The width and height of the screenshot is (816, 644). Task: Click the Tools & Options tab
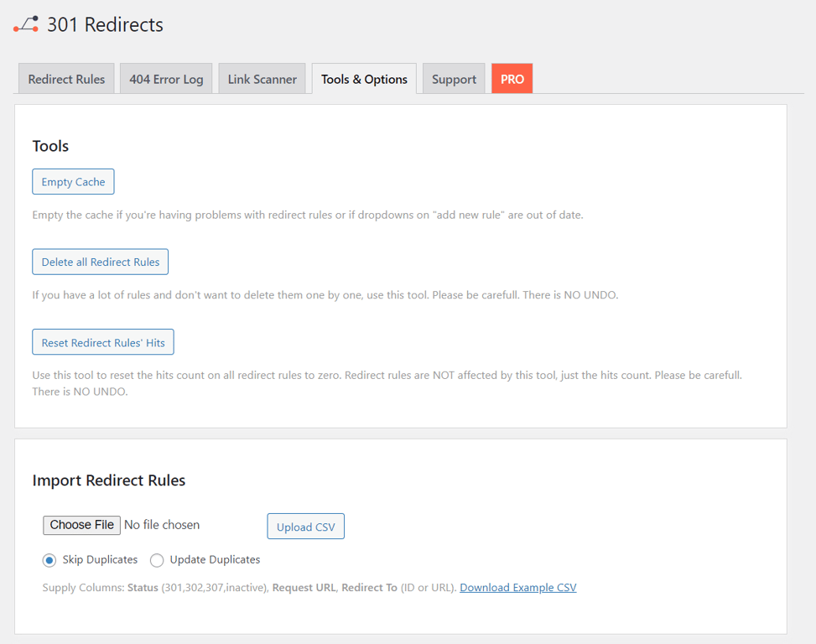pos(363,78)
